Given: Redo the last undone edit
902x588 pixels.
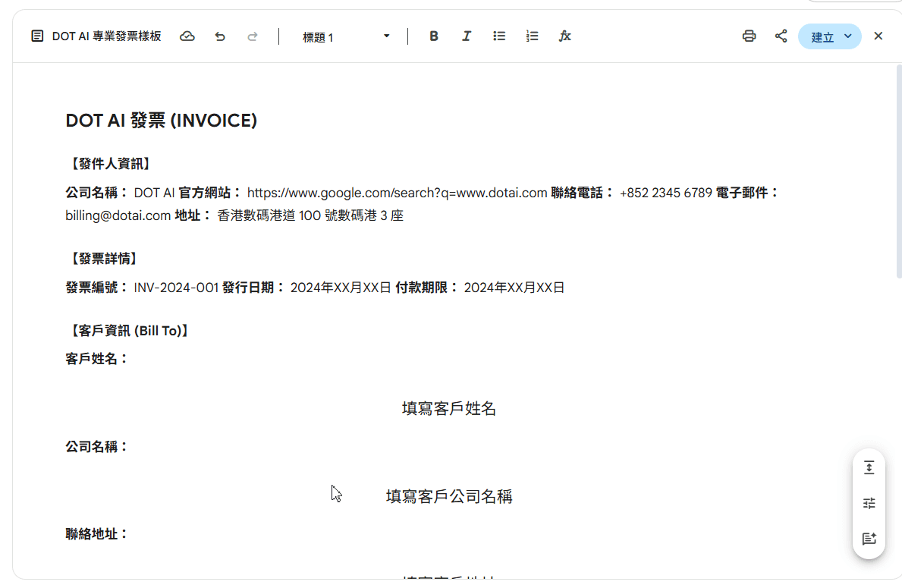Looking at the screenshot, I should point(252,36).
